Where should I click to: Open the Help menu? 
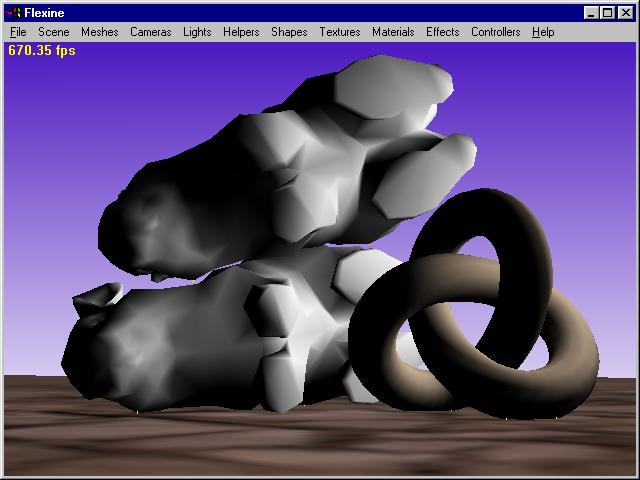(543, 32)
